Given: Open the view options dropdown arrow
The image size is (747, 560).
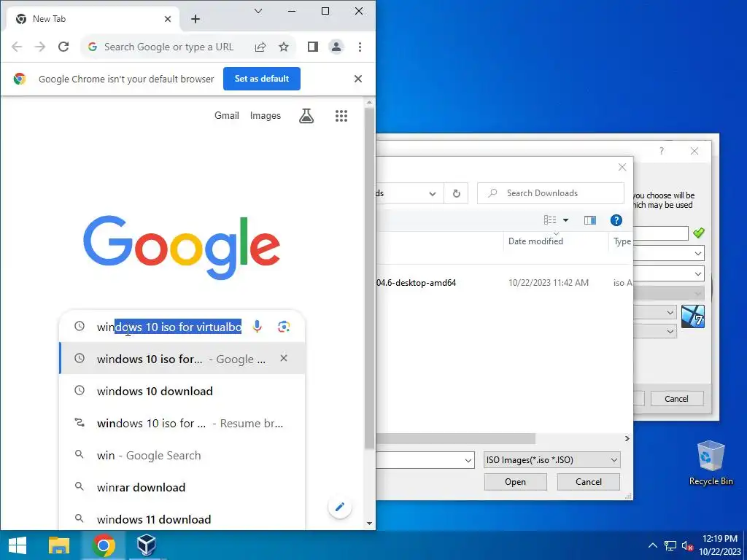Looking at the screenshot, I should 565,220.
